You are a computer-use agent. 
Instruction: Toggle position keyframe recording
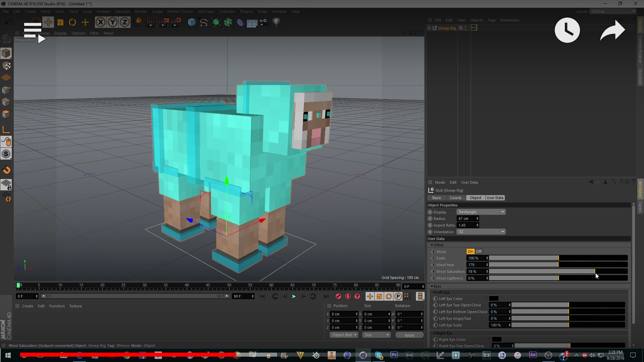(x=370, y=296)
